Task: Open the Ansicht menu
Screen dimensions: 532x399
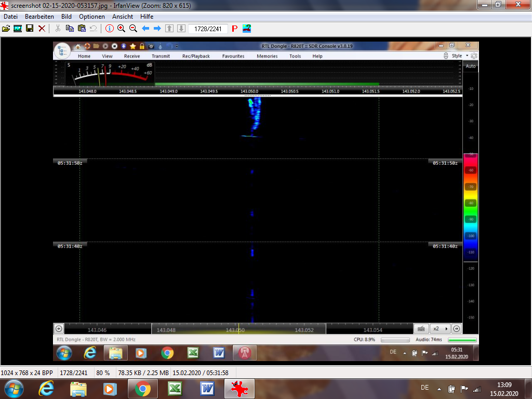Action: click(123, 16)
